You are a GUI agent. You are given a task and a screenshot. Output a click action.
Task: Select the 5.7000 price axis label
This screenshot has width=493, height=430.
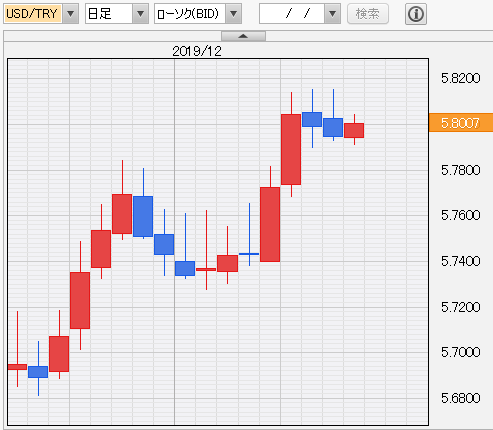460,352
